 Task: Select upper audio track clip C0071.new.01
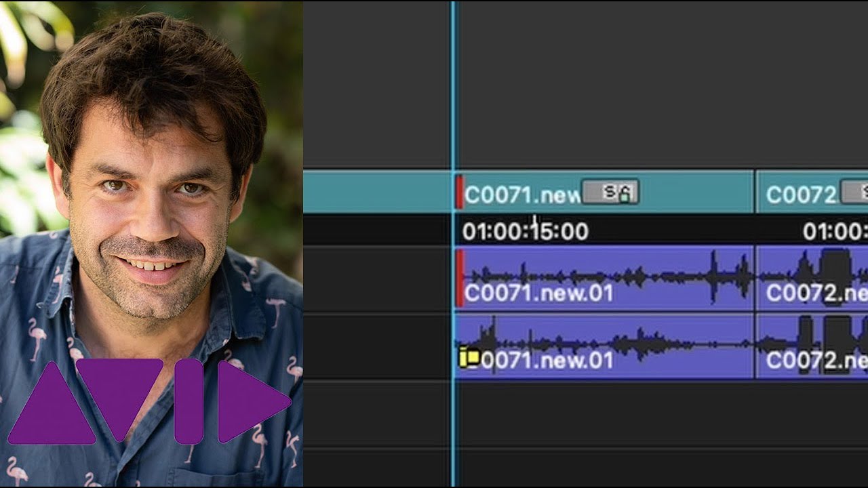604,279
